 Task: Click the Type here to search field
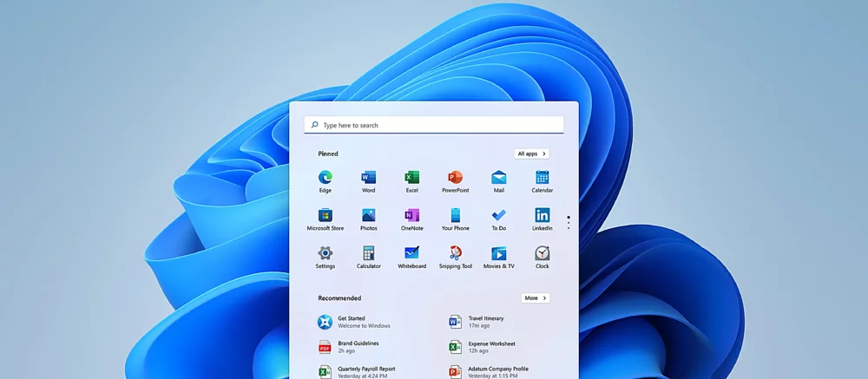[434, 125]
